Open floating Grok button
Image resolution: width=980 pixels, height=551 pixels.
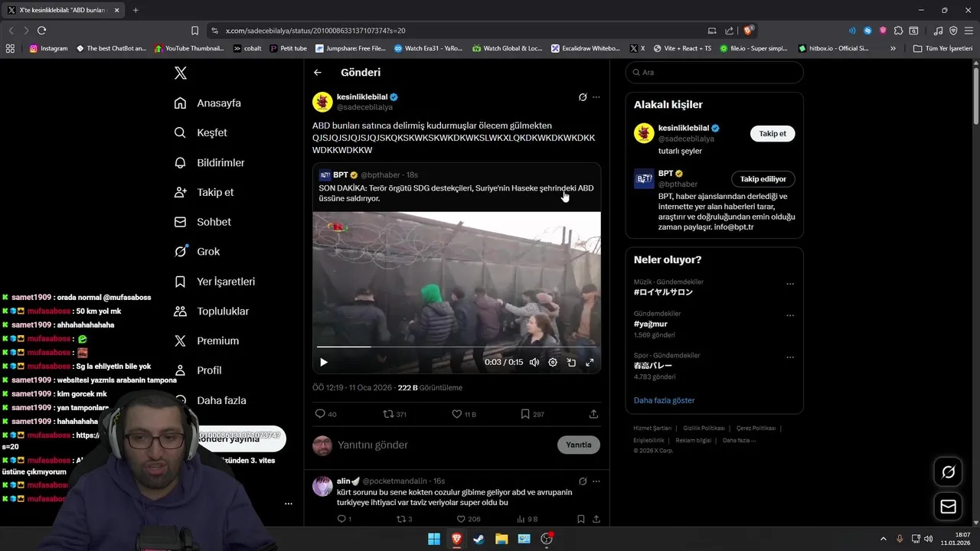948,472
